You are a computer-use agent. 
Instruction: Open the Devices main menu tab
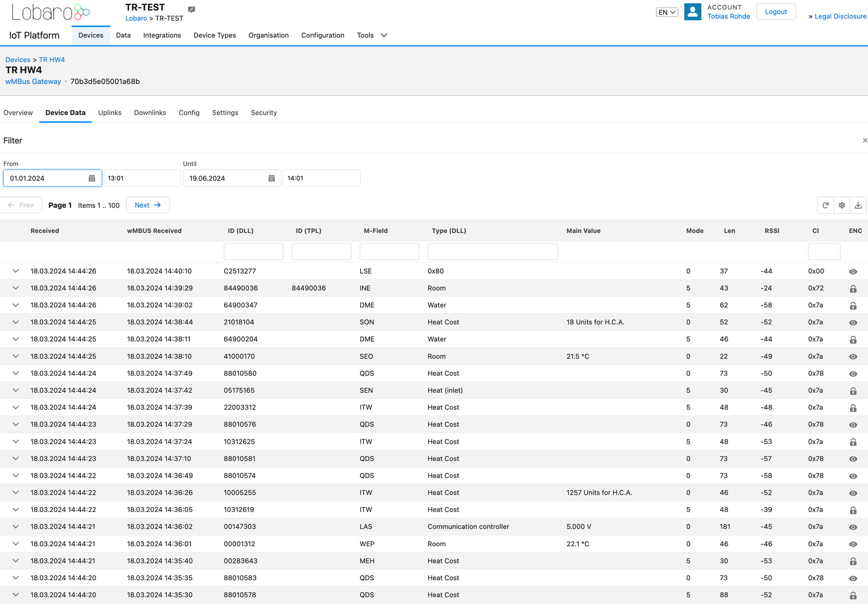pos(91,35)
